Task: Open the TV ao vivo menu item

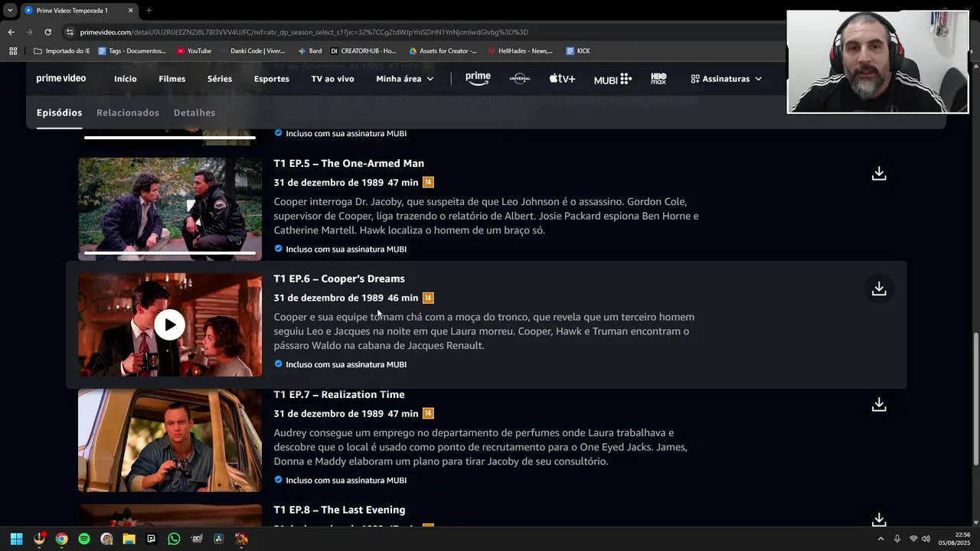Action: point(332,79)
